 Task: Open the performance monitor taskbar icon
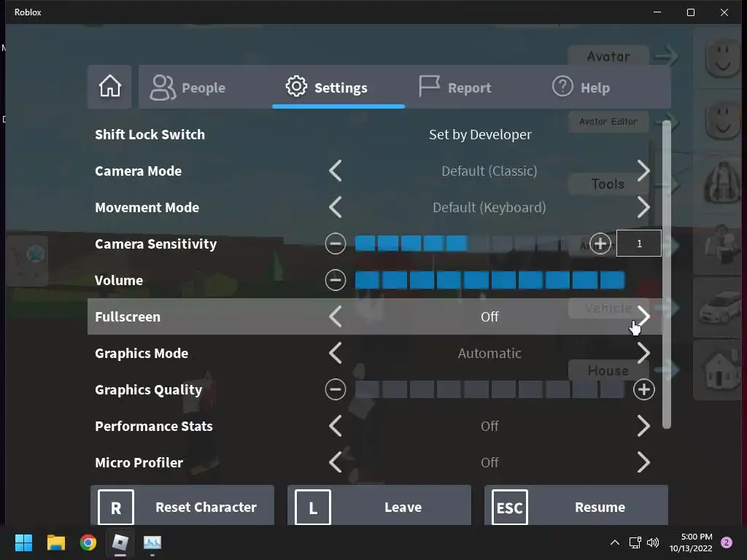pos(152,542)
